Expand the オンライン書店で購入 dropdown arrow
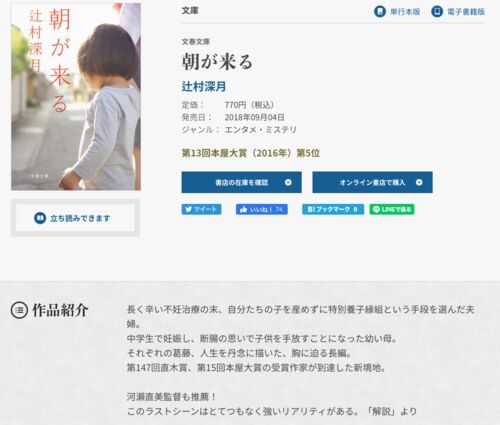The image size is (500, 425). click(x=419, y=182)
